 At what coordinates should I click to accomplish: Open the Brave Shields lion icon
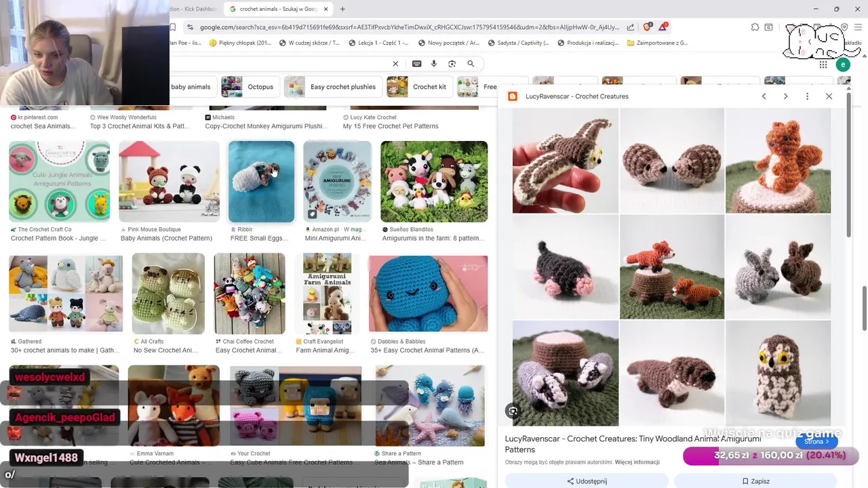[647, 27]
